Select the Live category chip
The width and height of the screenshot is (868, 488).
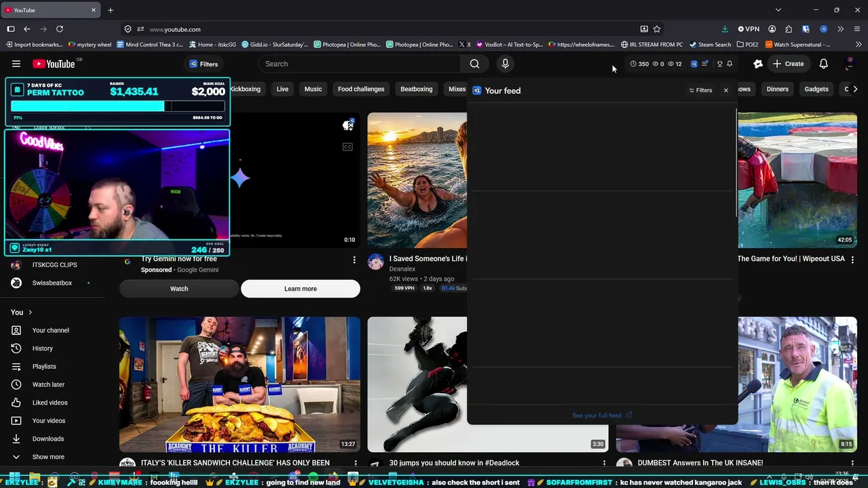coord(282,89)
